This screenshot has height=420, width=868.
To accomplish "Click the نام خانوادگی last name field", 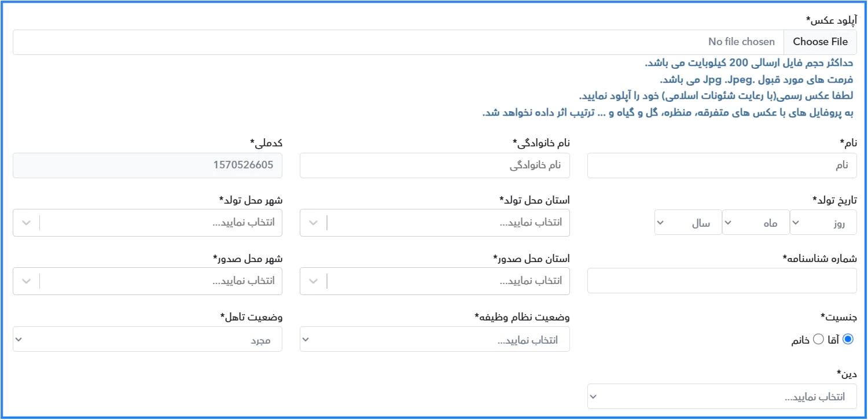I will pos(435,165).
